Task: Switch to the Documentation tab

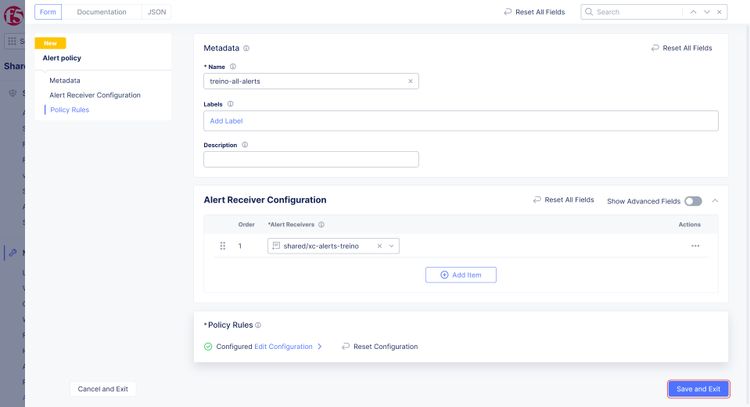Action: click(102, 12)
